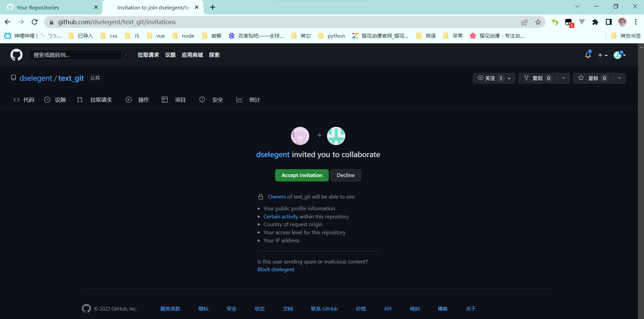
Task: Open dselegent link in invitation heading
Action: coord(273,154)
